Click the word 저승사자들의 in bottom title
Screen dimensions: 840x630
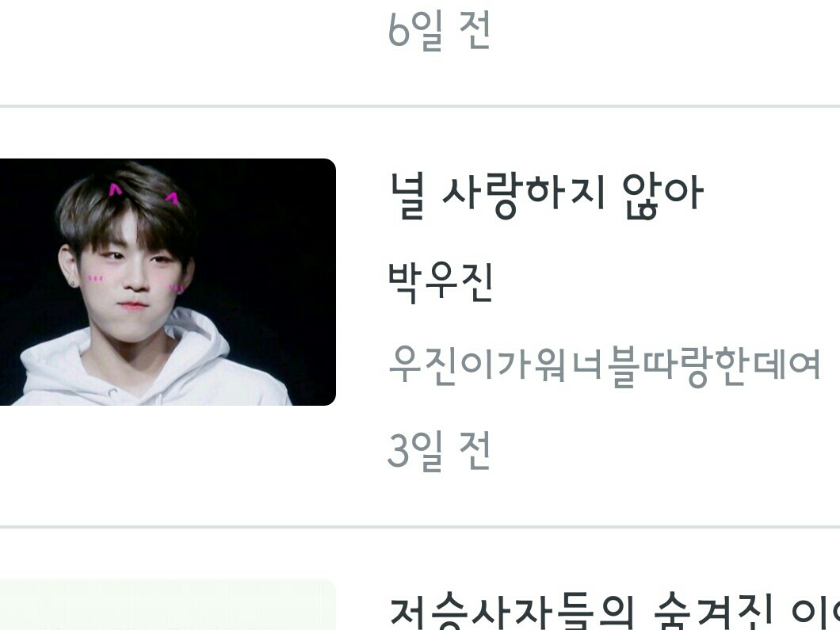click(x=512, y=612)
